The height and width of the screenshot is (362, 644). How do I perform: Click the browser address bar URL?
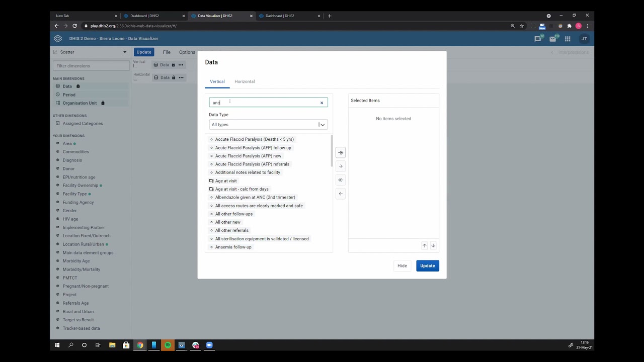click(133, 26)
